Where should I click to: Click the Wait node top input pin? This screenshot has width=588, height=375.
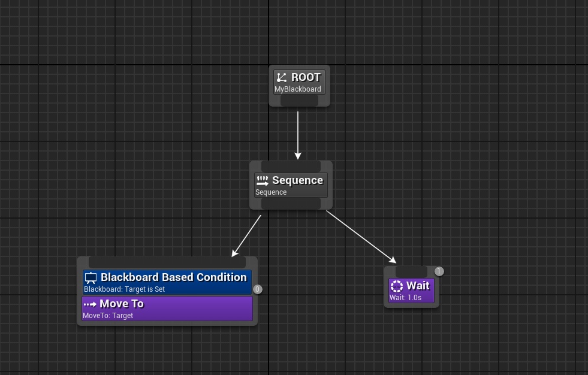click(411, 272)
